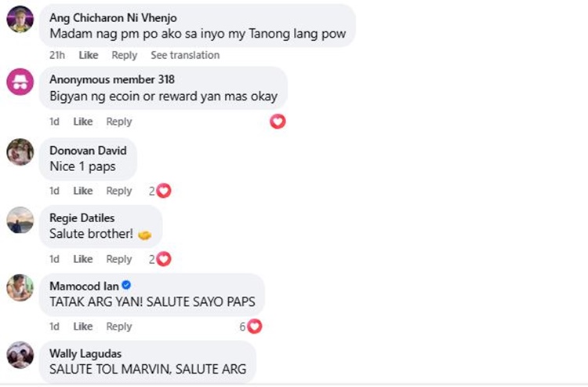Click the 21h timestamp on the first comment
The height and width of the screenshot is (387, 588).
tap(57, 55)
